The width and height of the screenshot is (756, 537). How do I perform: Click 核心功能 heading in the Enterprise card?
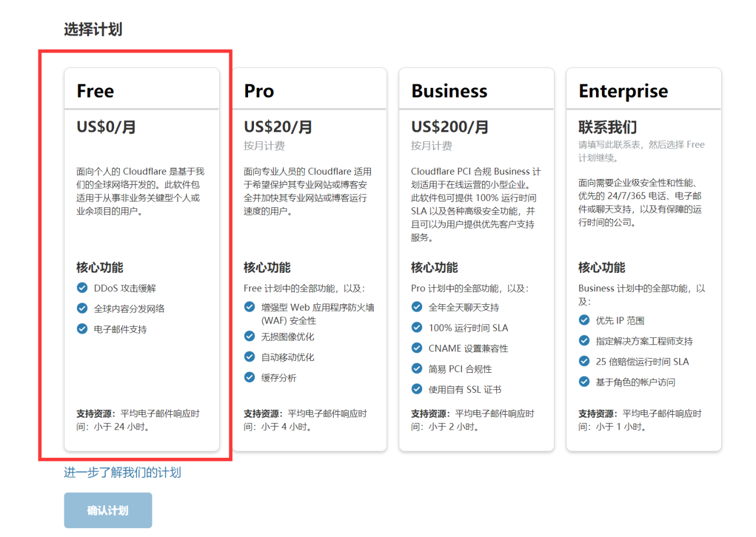point(602,268)
